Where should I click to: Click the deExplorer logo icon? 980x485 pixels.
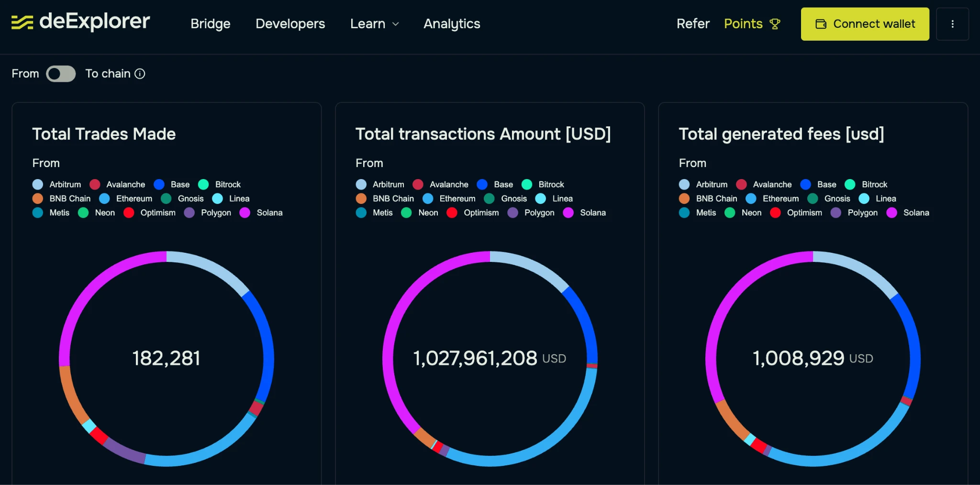(x=22, y=22)
